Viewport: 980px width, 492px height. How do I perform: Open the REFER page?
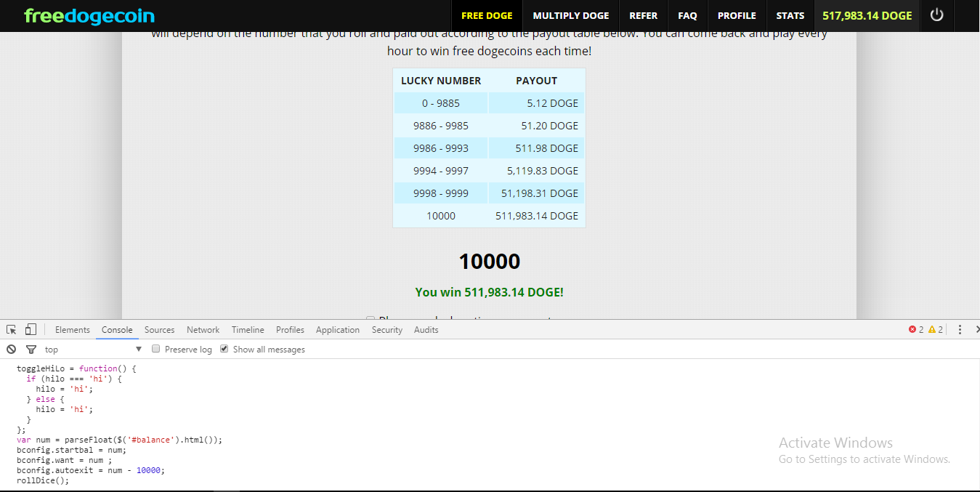[x=644, y=15]
